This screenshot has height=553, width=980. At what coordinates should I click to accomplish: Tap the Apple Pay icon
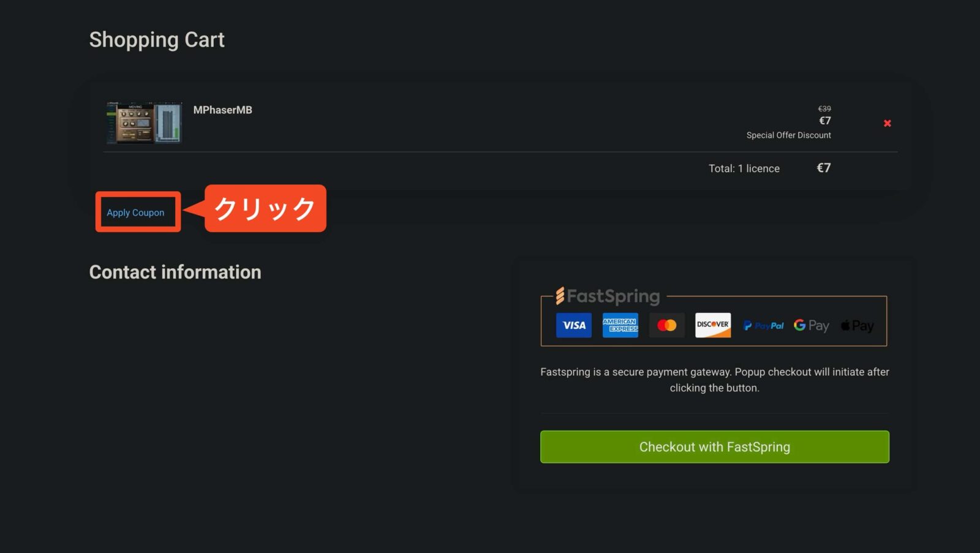[857, 326]
